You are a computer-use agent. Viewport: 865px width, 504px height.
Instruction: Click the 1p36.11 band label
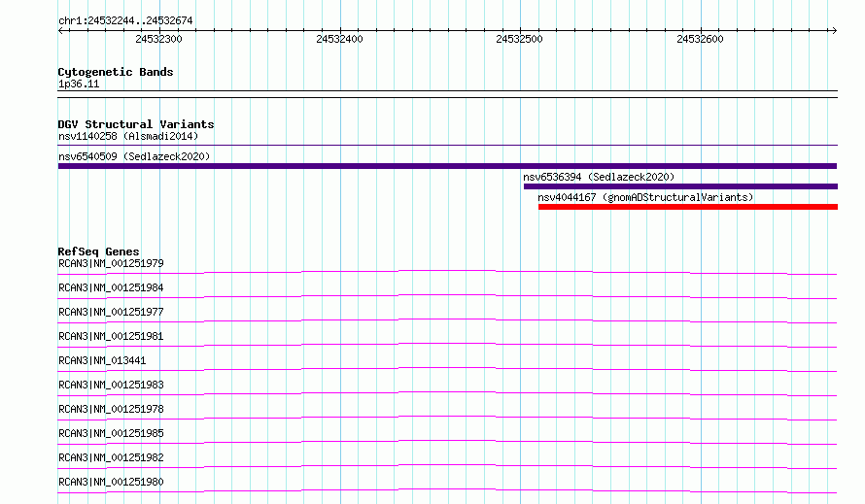coord(79,84)
